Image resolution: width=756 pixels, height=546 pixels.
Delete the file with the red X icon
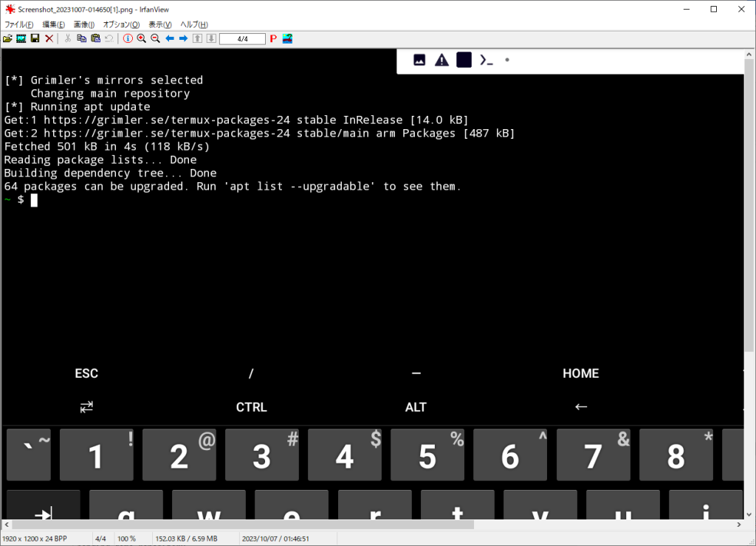coord(49,38)
